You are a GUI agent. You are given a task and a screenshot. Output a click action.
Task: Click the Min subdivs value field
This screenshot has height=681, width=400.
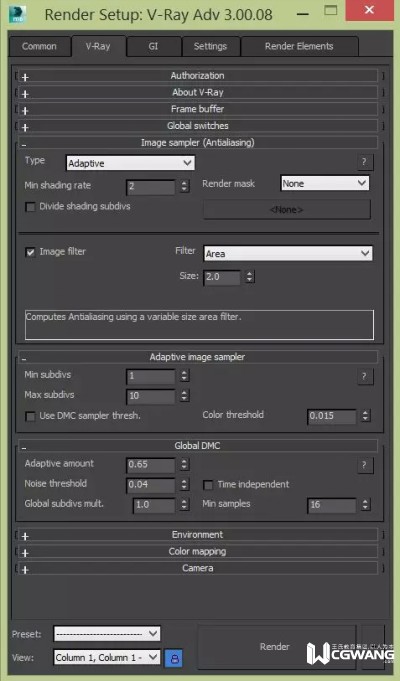(x=151, y=376)
